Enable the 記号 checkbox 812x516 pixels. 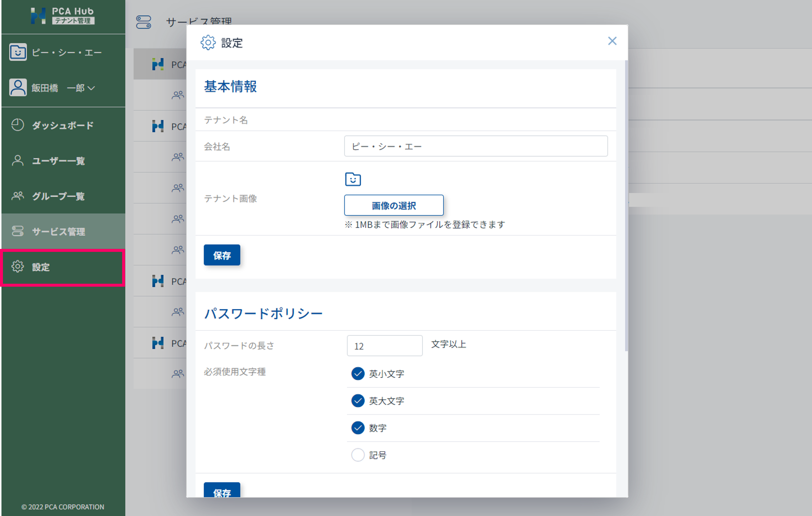tap(358, 455)
